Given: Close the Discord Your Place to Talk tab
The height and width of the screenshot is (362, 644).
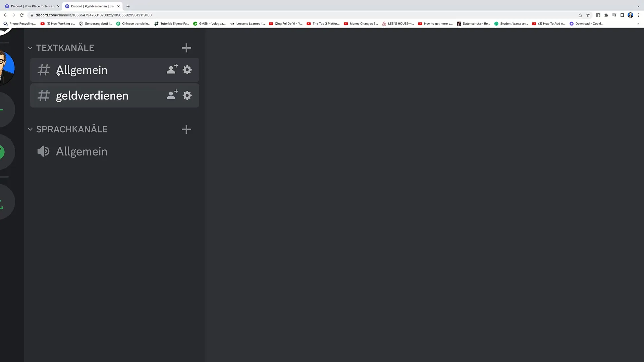Looking at the screenshot, I should point(58,6).
